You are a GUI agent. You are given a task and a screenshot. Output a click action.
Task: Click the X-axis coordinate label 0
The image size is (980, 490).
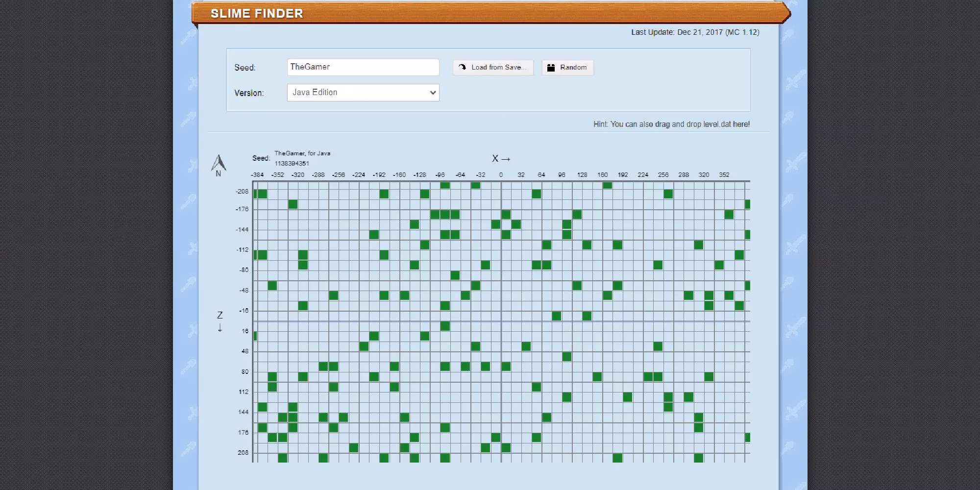coord(501,175)
